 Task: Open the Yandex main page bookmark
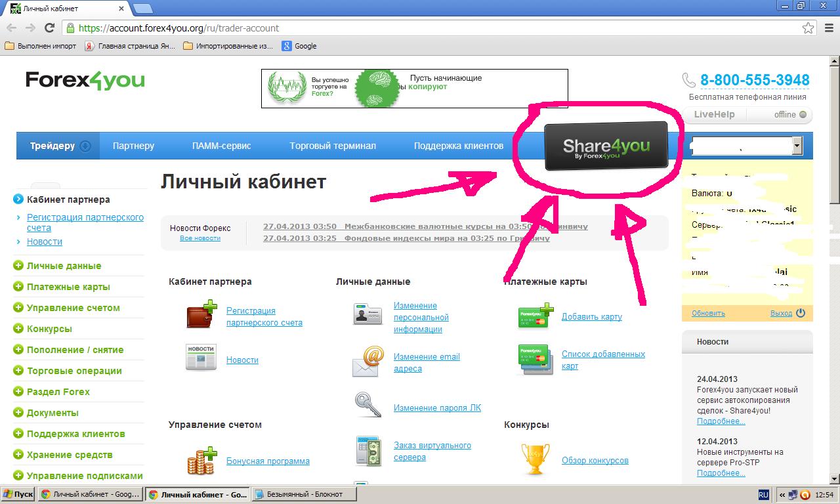click(x=130, y=46)
